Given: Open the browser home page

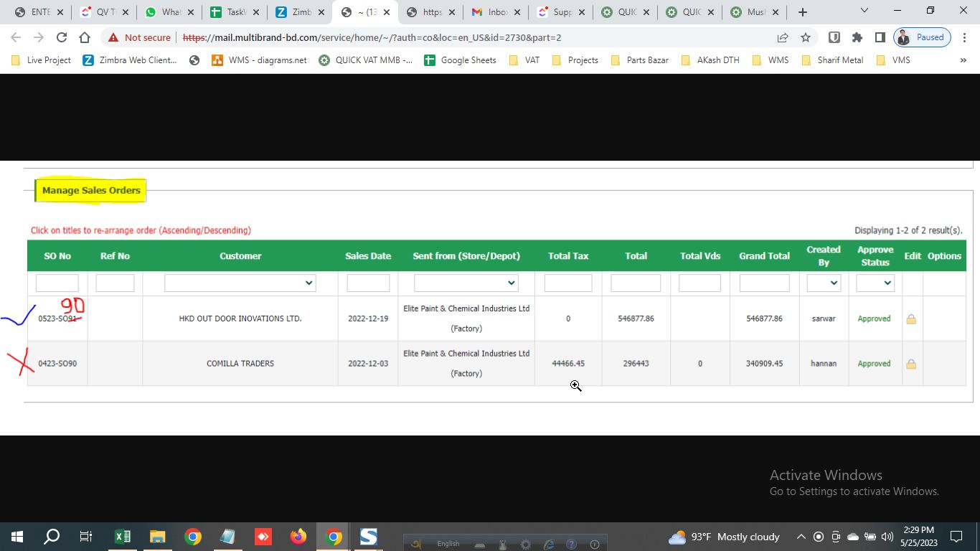Looking at the screenshot, I should (x=85, y=37).
